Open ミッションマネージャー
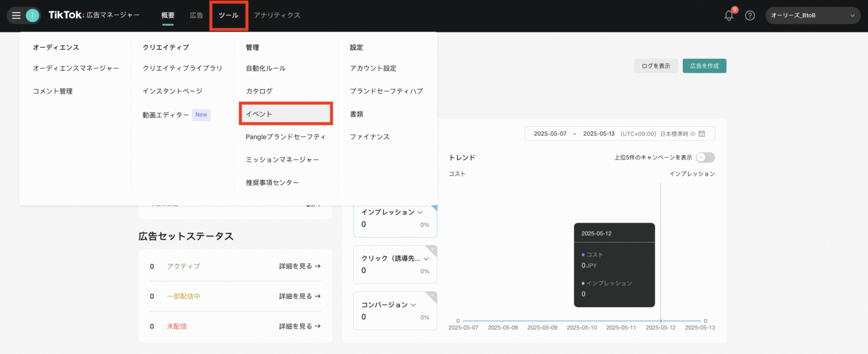 282,160
